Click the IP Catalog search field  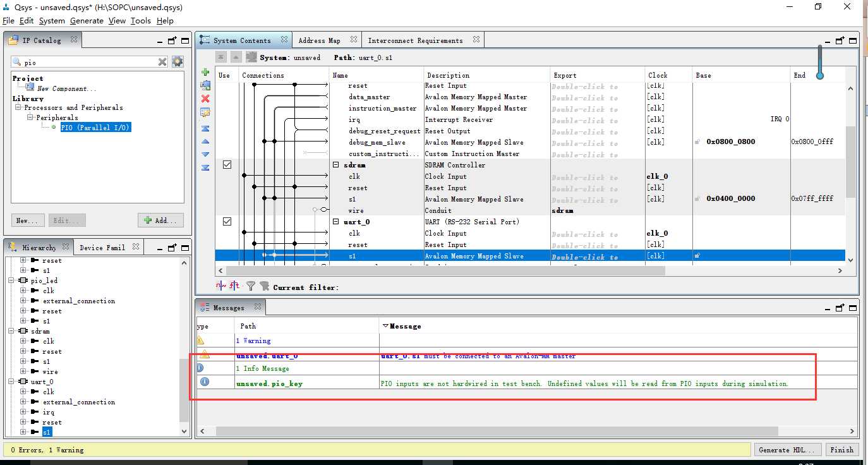(90, 62)
